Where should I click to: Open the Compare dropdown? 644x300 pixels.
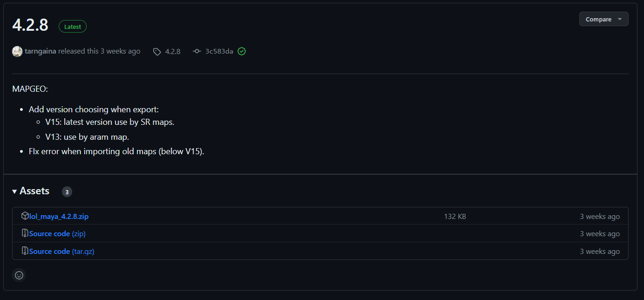(598, 19)
